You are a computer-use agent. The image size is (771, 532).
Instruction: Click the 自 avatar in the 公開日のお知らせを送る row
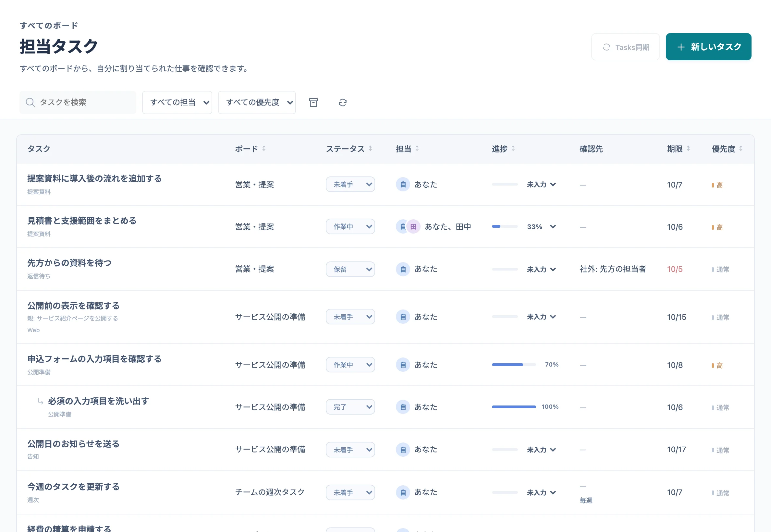[403, 449]
